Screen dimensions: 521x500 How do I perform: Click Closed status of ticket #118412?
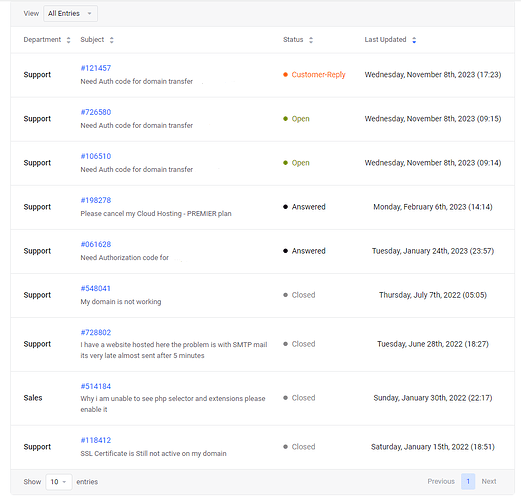click(x=303, y=447)
